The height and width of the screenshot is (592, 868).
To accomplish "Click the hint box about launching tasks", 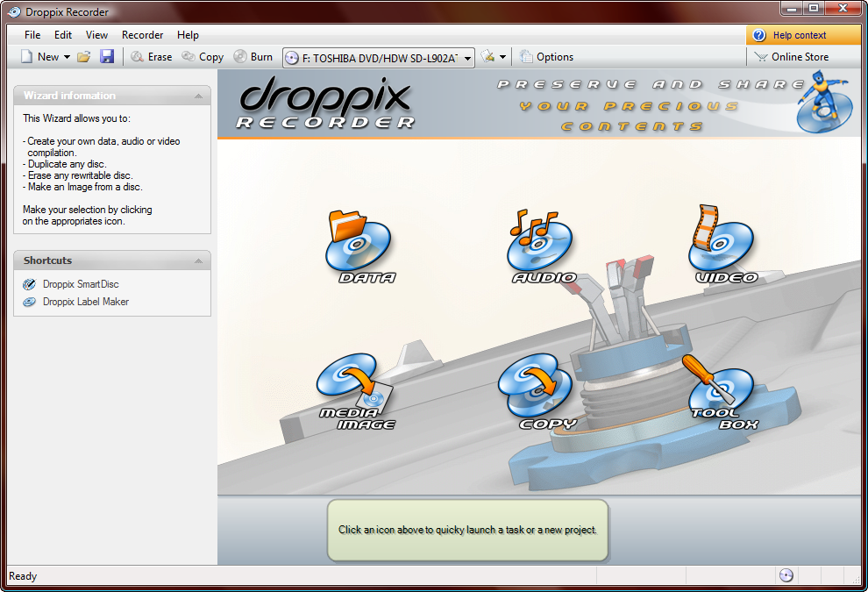I will tap(468, 530).
